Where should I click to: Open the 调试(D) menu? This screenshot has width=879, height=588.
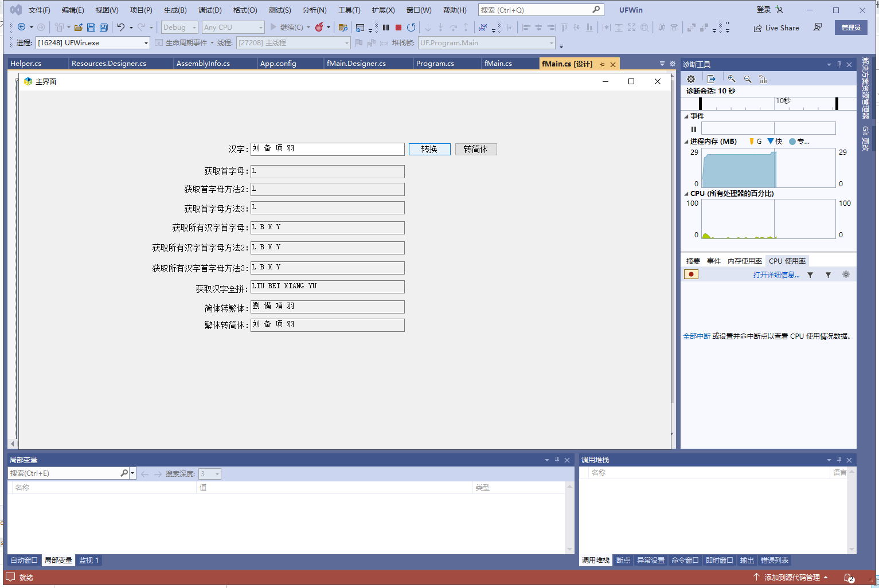[210, 10]
